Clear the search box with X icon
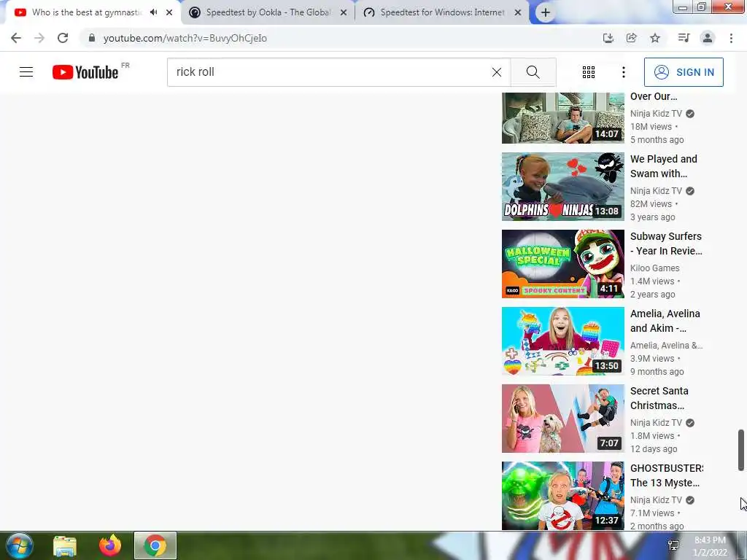Screen dimensions: 747x560 [x=496, y=72]
